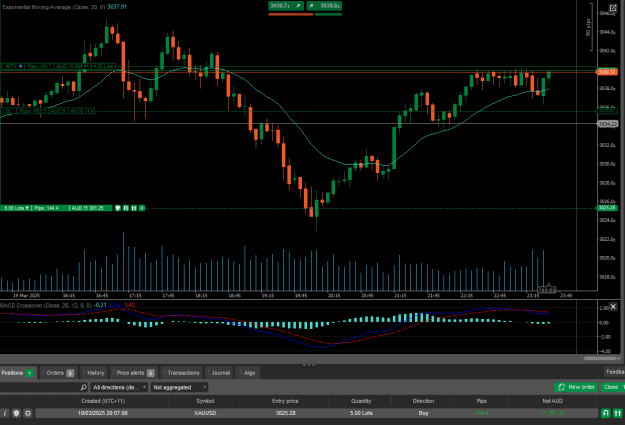Switch to the History tab

95,373
